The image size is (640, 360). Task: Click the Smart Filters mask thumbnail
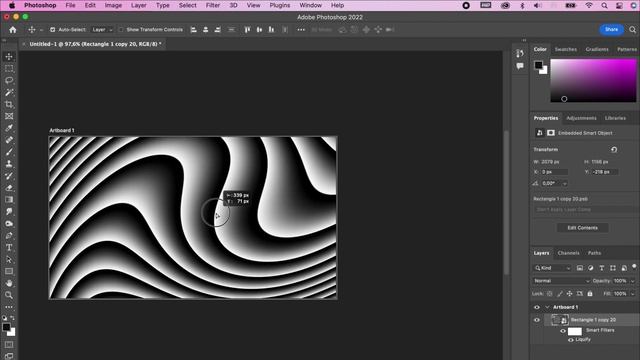click(x=575, y=331)
